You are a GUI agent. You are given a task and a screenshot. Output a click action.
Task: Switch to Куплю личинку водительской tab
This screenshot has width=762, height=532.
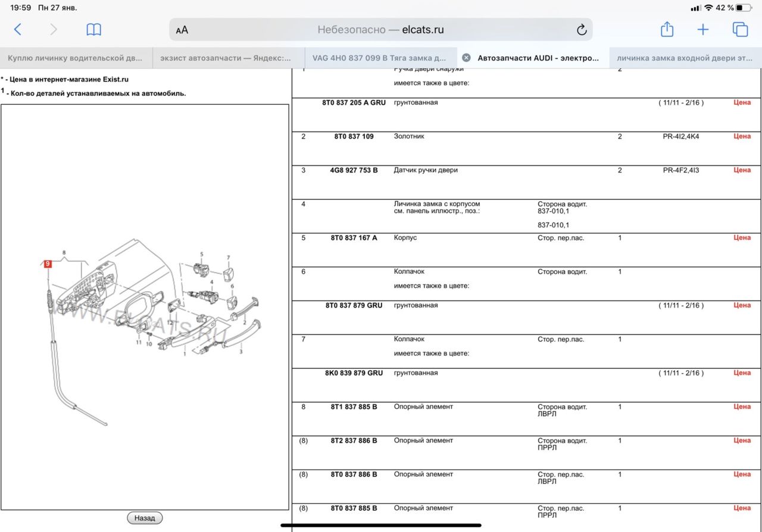(x=76, y=58)
